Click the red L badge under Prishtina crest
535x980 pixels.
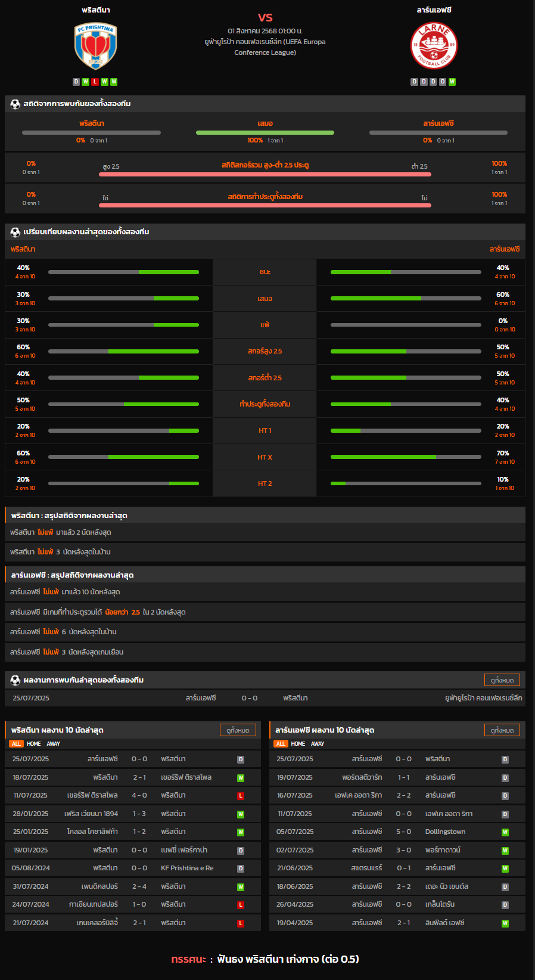pos(95,82)
